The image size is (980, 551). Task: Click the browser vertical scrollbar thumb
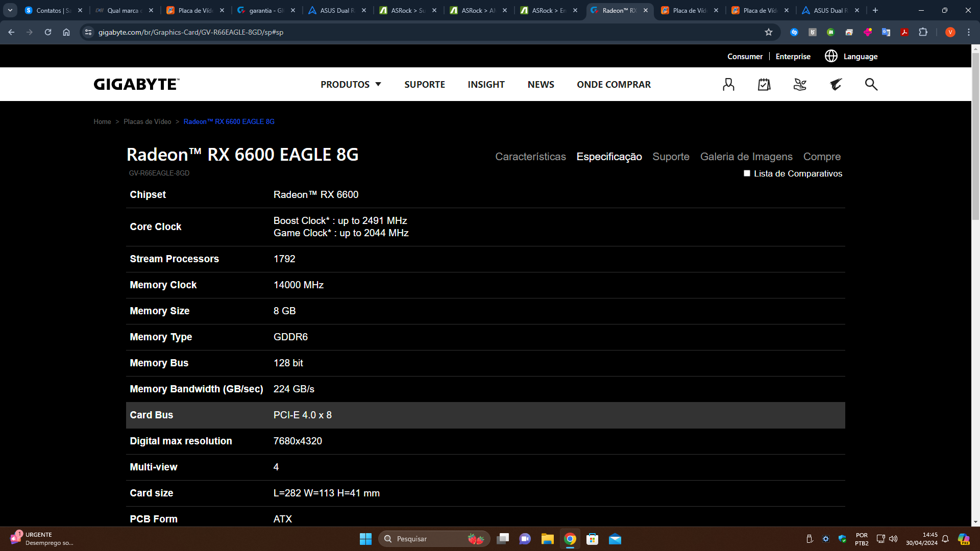[975, 136]
